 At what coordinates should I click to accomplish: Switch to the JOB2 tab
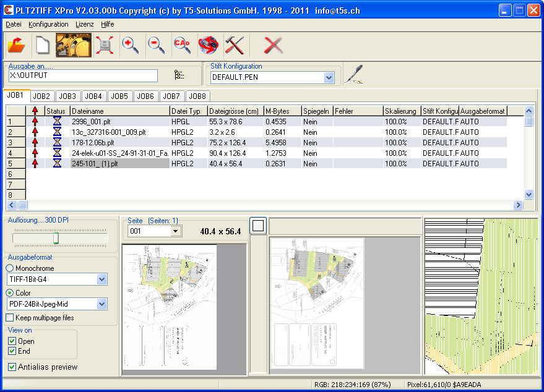[41, 96]
